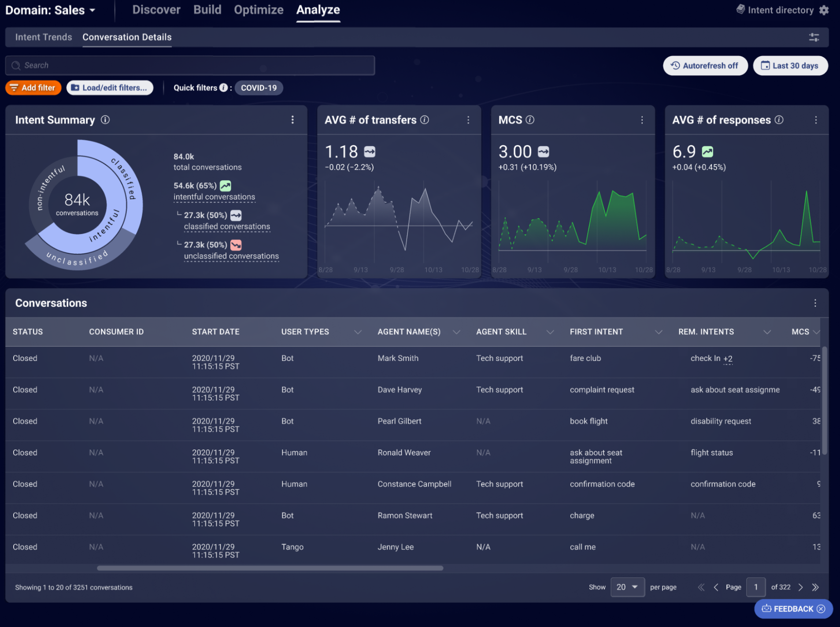
Task: Toggle the COVID-19 quick filter
Action: point(259,88)
